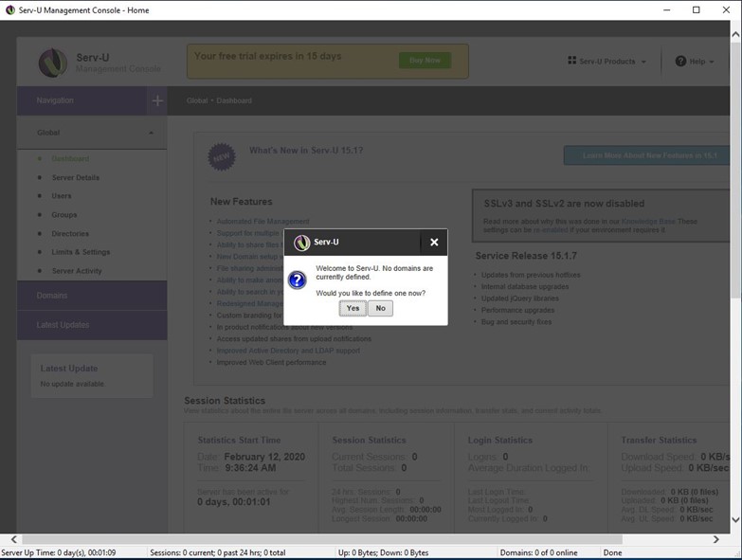The width and height of the screenshot is (742, 560).
Task: Open the Knowledge Base link
Action: (x=648, y=222)
